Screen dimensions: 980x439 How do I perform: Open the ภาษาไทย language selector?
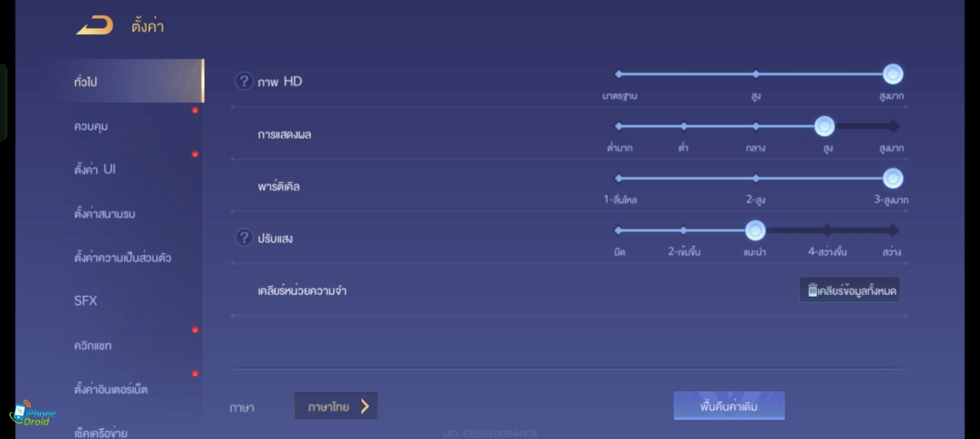336,406
